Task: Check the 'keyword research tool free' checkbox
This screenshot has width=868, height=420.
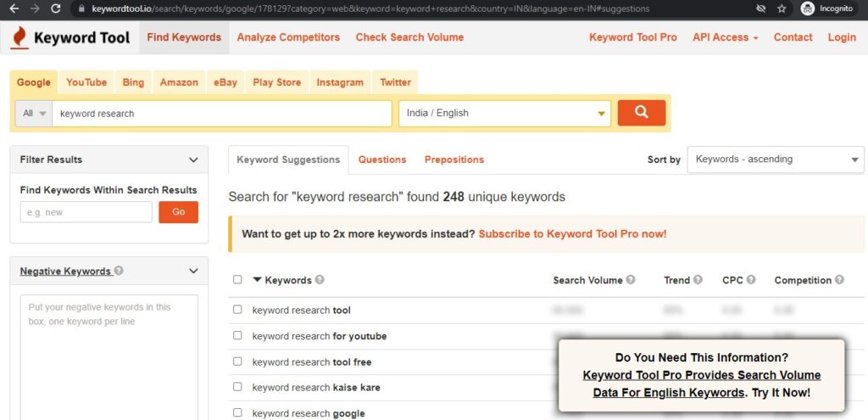Action: point(237,361)
